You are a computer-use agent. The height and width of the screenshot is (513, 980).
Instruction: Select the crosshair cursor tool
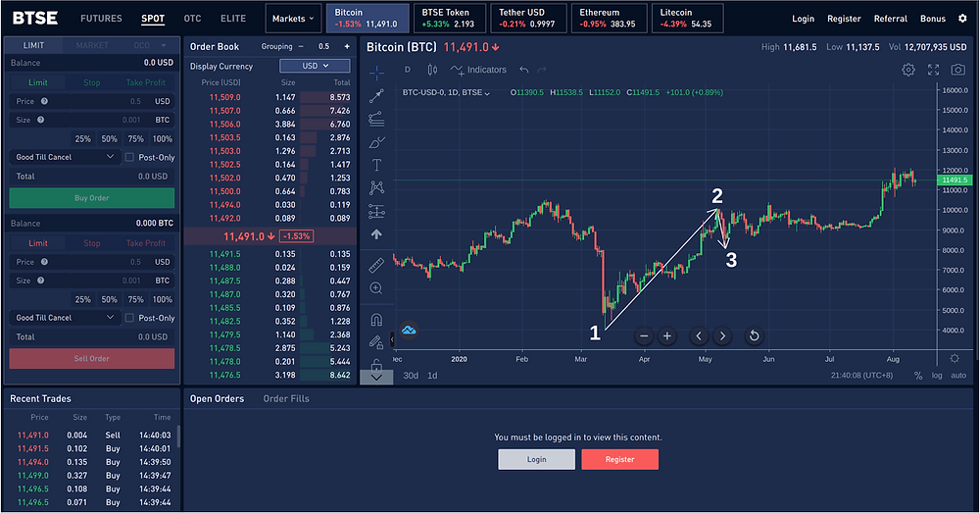pos(376,74)
